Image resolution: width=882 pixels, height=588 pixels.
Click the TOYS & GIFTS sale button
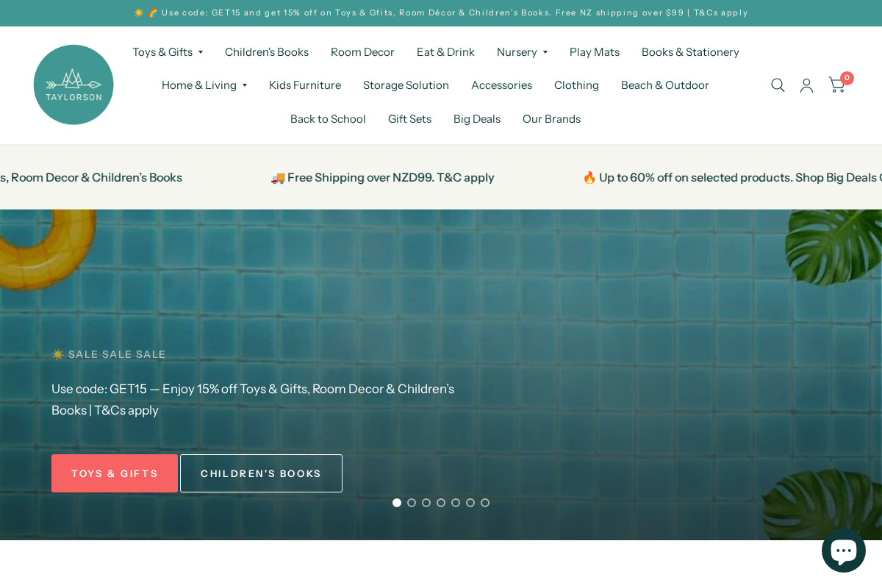point(114,473)
